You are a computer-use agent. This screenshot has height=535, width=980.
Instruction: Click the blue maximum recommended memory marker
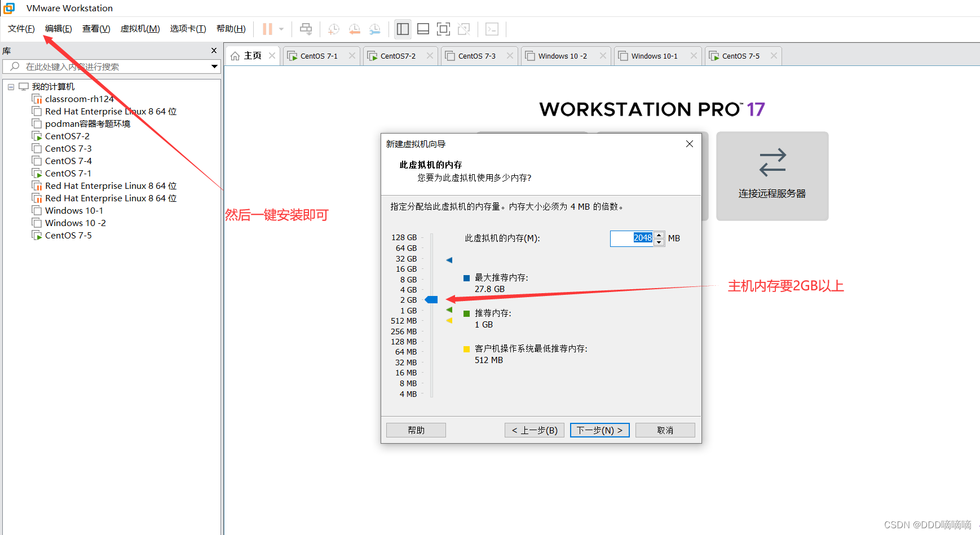(x=449, y=260)
